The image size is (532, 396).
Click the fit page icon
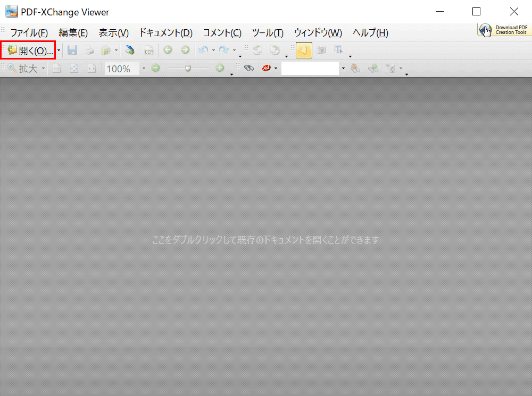[74, 69]
